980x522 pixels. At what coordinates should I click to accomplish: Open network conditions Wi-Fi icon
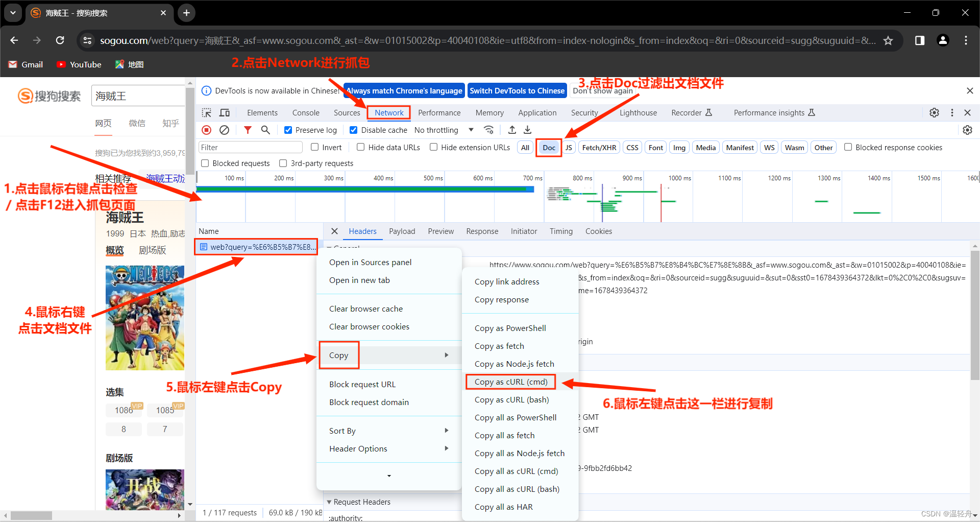pyautogui.click(x=489, y=130)
